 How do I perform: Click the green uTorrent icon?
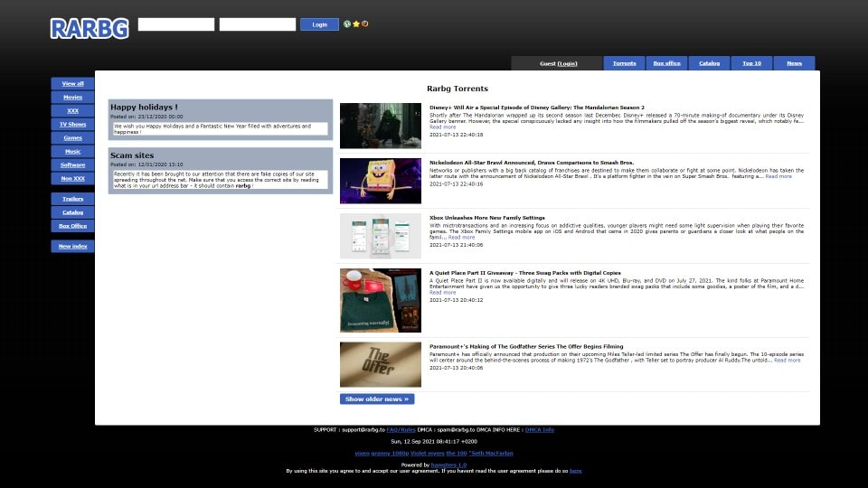coord(347,24)
